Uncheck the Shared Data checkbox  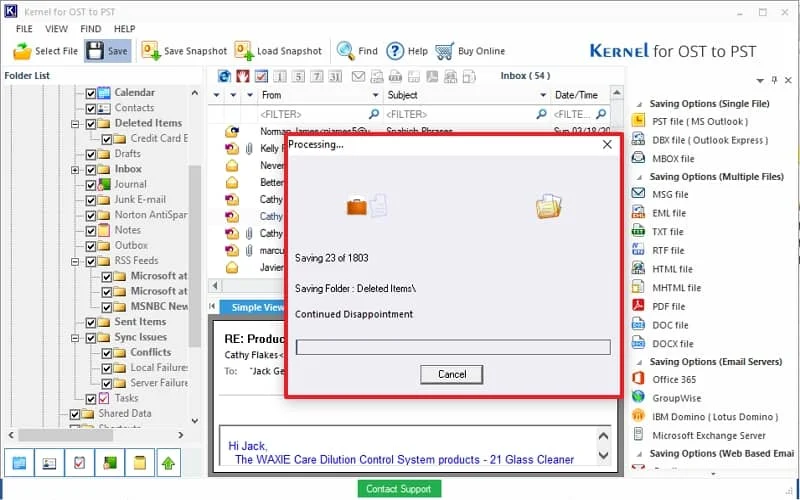tap(74, 414)
